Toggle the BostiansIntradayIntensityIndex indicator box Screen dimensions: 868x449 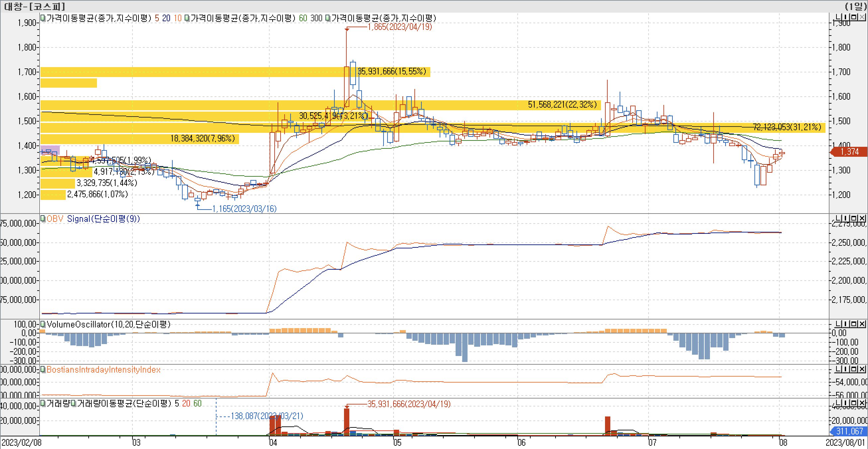[43, 369]
